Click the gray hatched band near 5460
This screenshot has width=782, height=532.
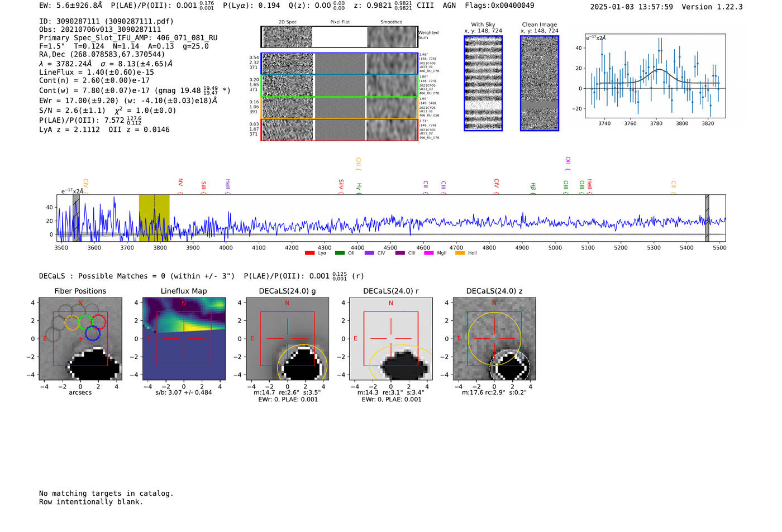[707, 218]
